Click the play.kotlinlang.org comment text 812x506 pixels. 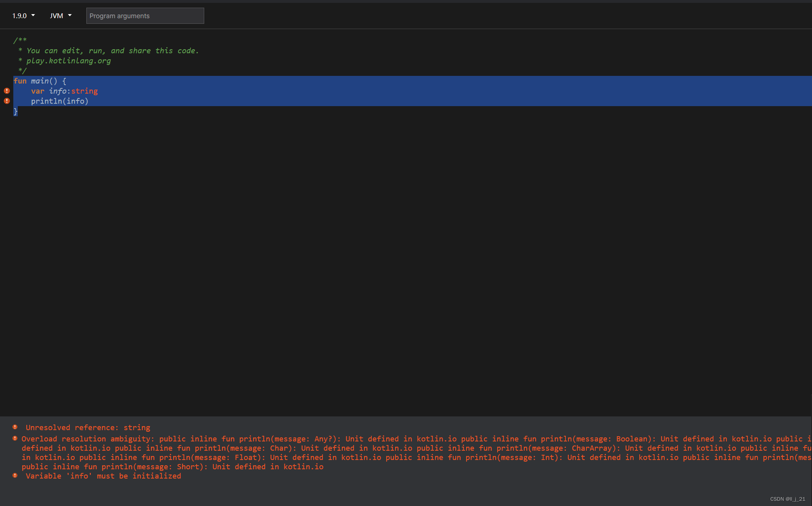(68, 61)
